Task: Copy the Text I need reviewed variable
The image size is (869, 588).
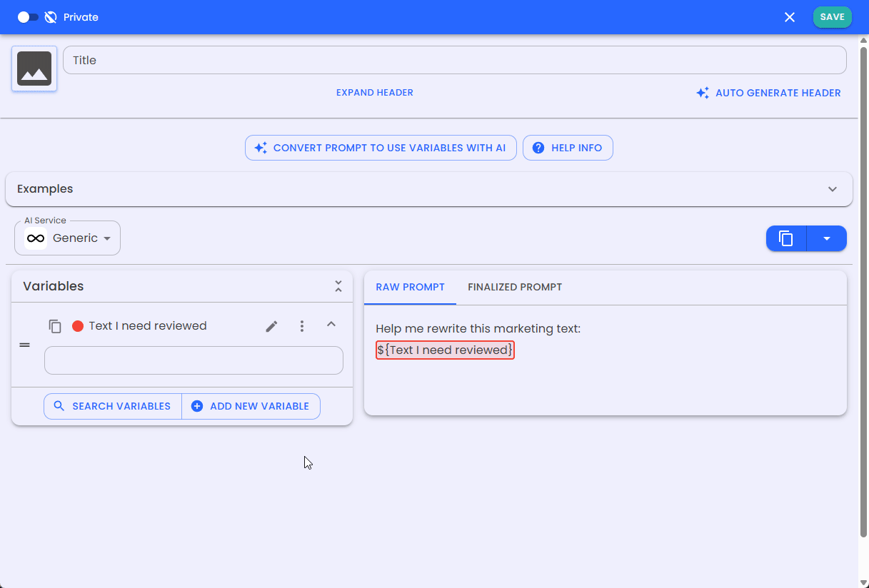Action: 55,326
